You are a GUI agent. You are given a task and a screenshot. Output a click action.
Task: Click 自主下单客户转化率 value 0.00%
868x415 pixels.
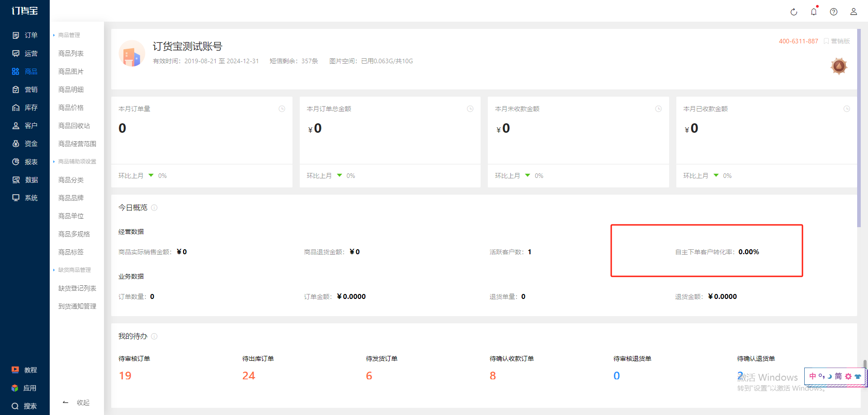[x=749, y=252]
